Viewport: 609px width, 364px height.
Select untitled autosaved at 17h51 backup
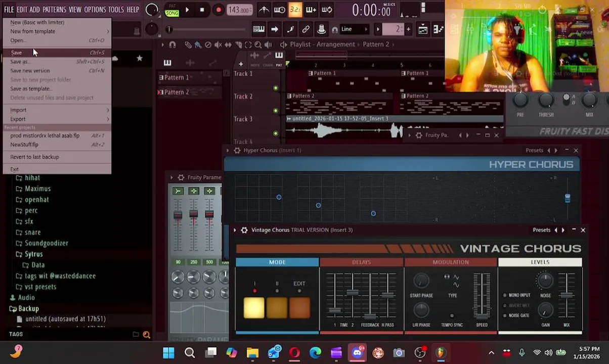[65, 319]
